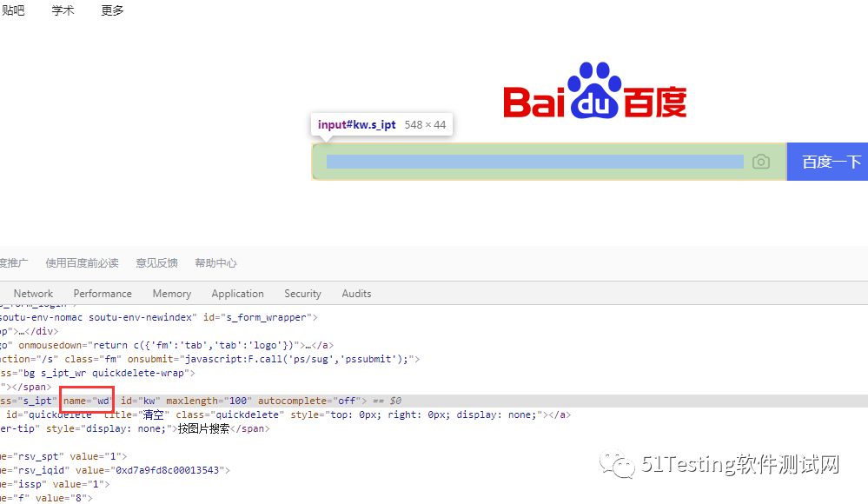
Task: Click the style="display: none;" text in er-tip line
Action: pos(109,428)
